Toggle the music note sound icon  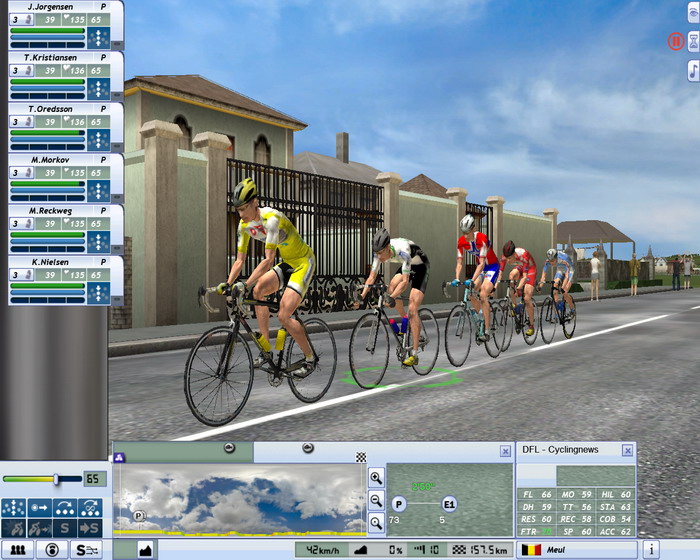click(693, 70)
